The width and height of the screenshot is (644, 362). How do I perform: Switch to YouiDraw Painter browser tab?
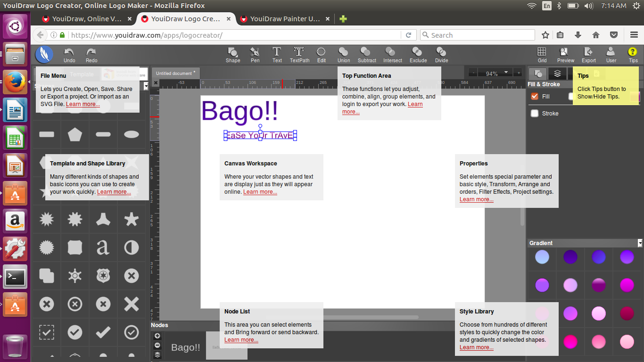coord(285,19)
